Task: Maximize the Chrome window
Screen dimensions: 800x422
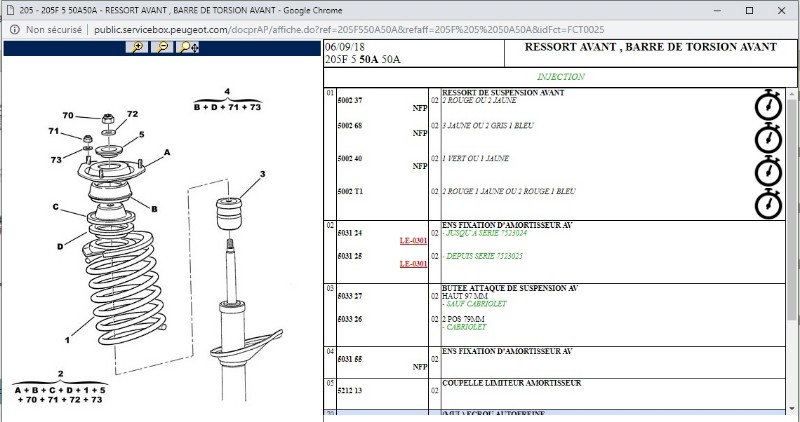Action: coord(749,9)
